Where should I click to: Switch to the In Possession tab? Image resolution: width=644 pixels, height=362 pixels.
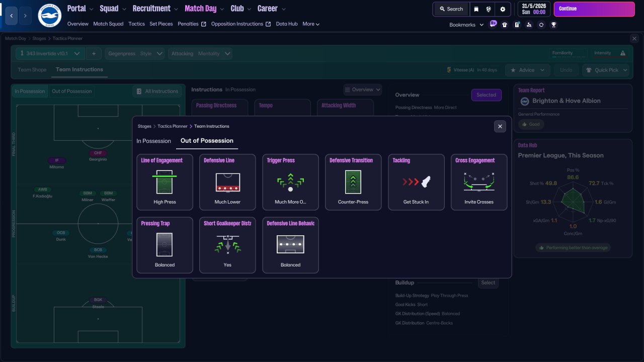[154, 141]
